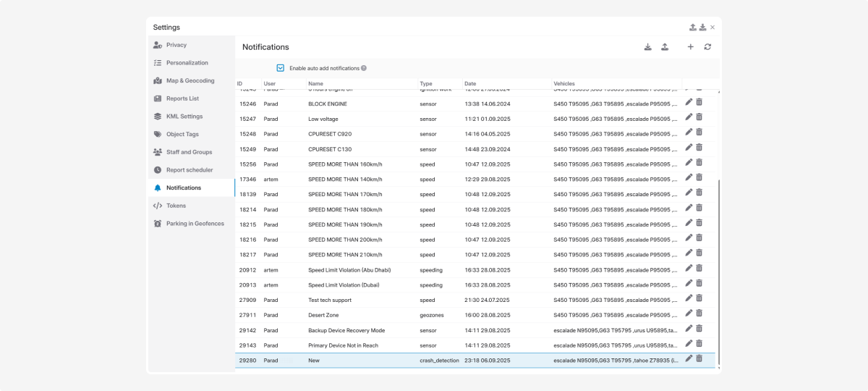Click the add notification plus icon
Image resolution: width=868 pixels, height=391 pixels.
coord(690,47)
